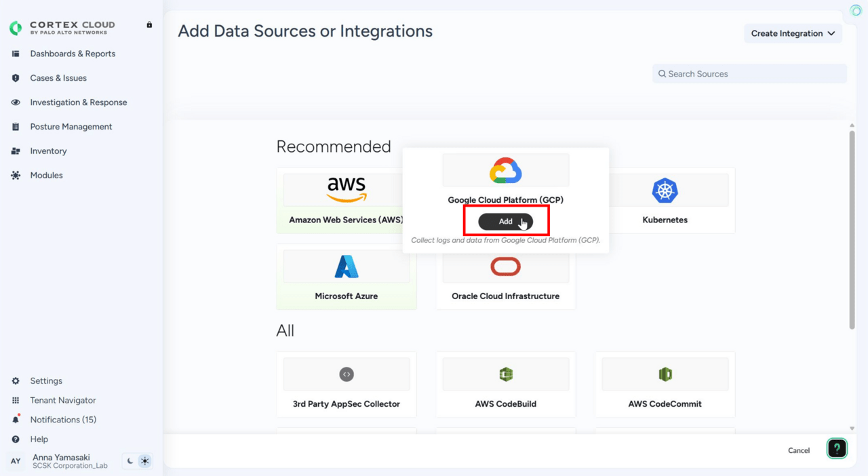Click the search magnifier icon
Viewport: 868px width, 476px height.
[663, 74]
